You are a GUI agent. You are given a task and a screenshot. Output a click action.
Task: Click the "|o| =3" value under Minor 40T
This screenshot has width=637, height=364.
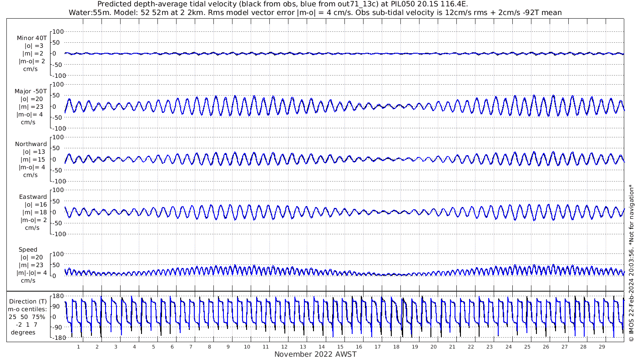click(x=34, y=46)
